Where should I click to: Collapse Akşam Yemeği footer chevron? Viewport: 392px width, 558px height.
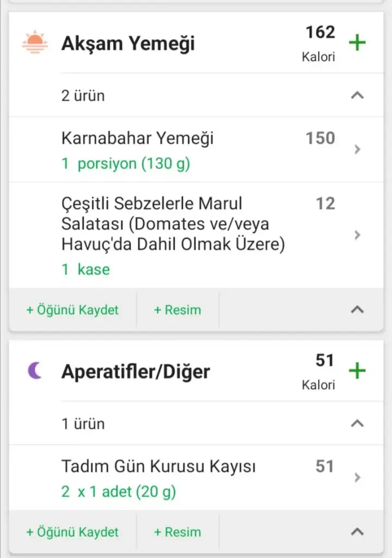357,310
